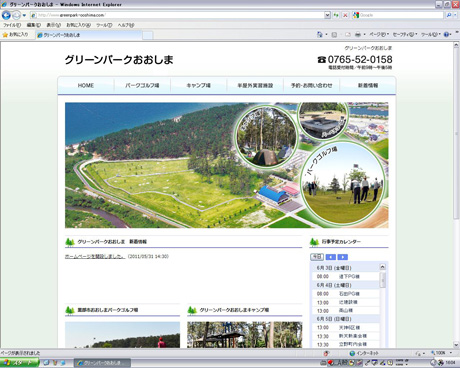Click the Help question mark icon
460x368 pixels.
pyautogui.click(x=446, y=34)
